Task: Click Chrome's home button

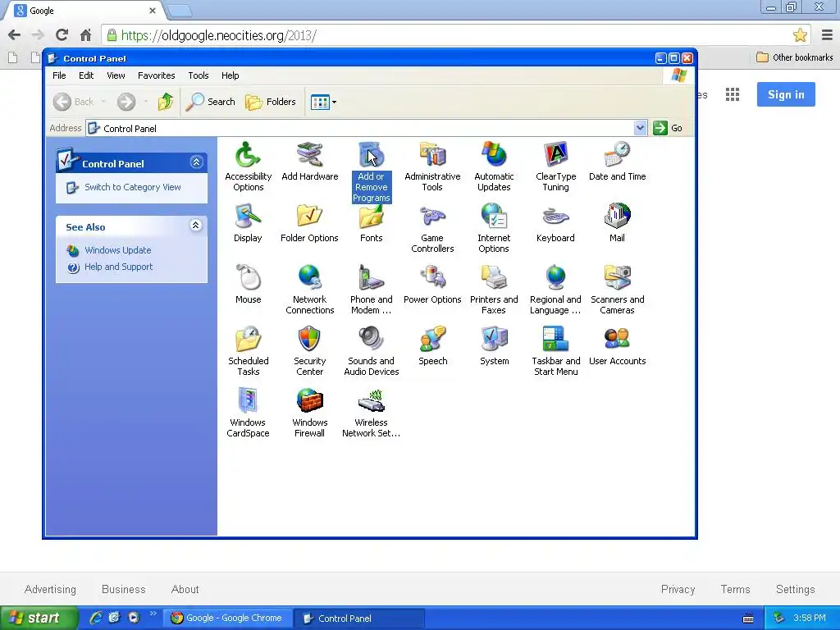Action: click(85, 35)
